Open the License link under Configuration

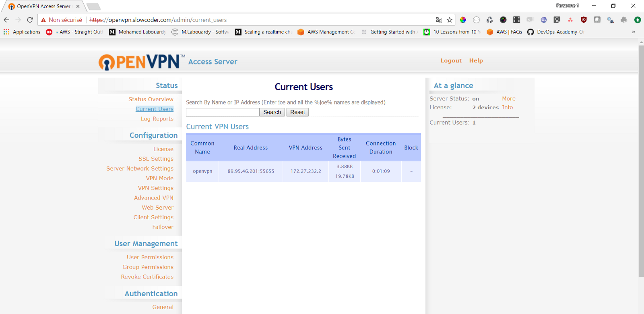click(163, 149)
